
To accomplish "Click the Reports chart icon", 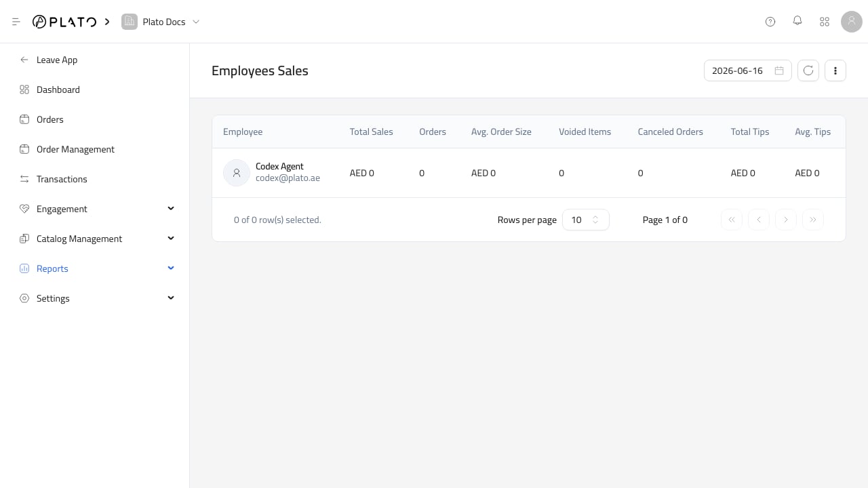I will pyautogui.click(x=24, y=268).
